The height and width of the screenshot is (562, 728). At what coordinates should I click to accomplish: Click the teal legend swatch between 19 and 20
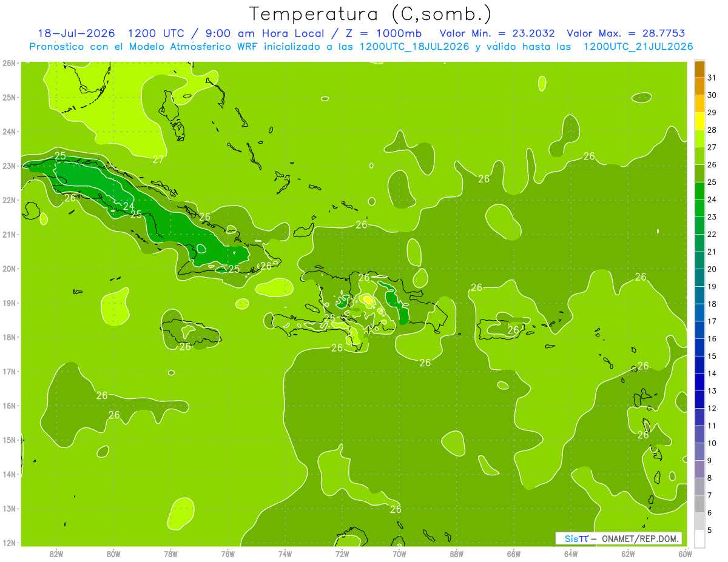pyautogui.click(x=699, y=278)
